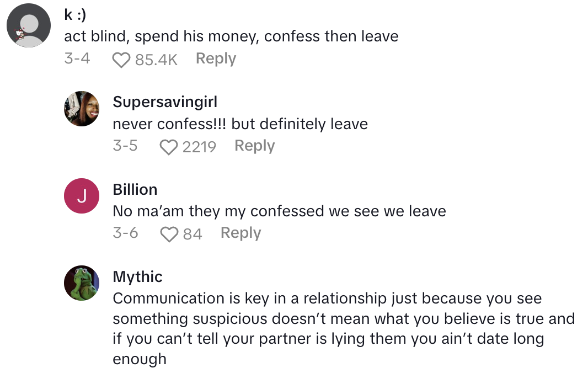Click the 2219 like count
Image resolution: width=588 pixels, height=373 pixels.
199,147
